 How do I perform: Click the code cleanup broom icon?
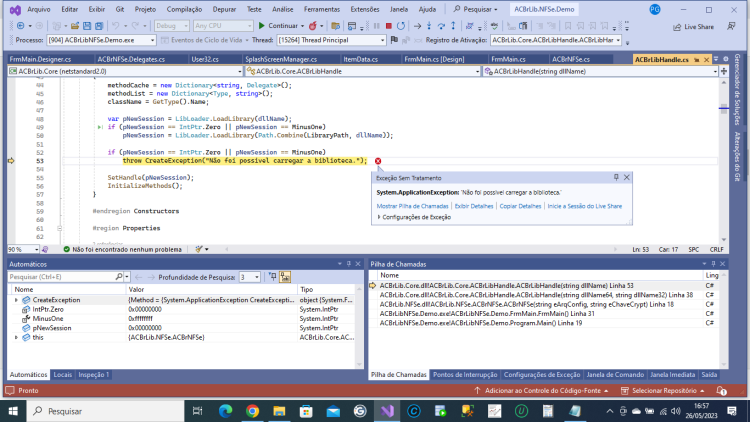click(x=199, y=249)
